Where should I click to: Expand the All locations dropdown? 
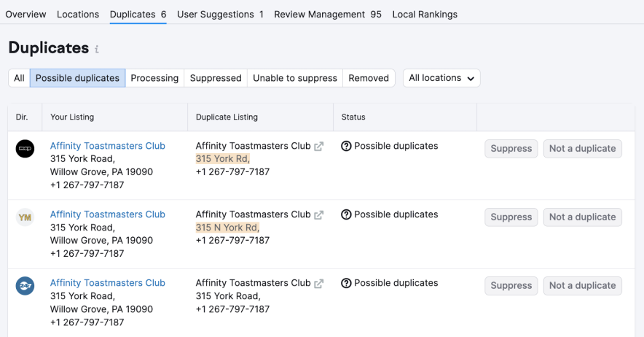point(441,78)
